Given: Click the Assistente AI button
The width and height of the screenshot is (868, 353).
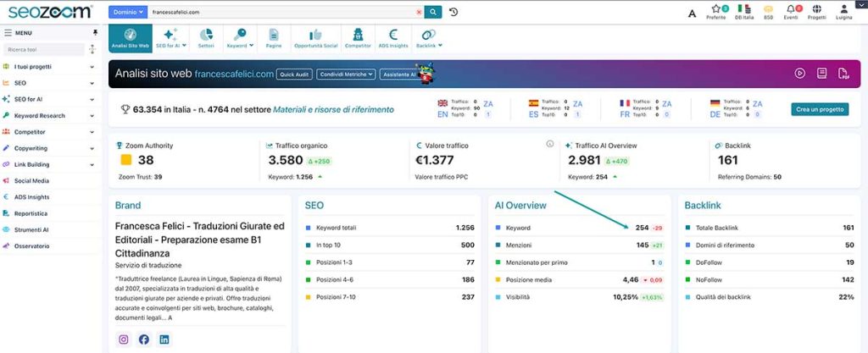Looking at the screenshot, I should coord(398,74).
